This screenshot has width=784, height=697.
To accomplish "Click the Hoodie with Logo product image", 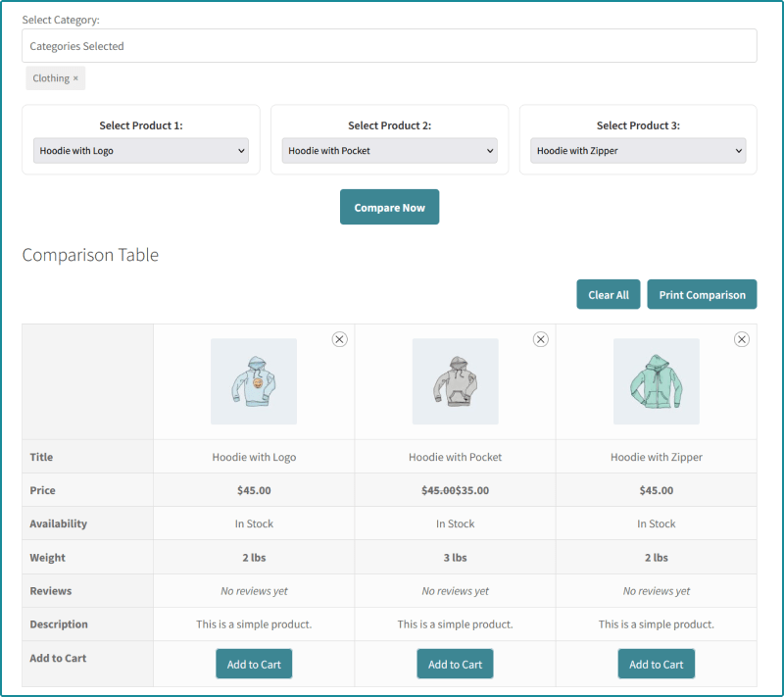I will coord(254,381).
